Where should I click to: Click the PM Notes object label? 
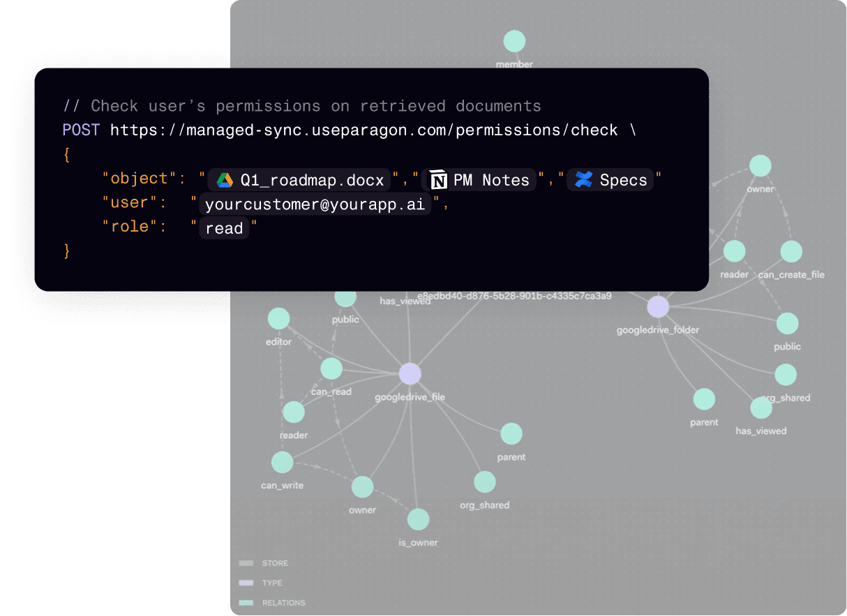pyautogui.click(x=491, y=180)
